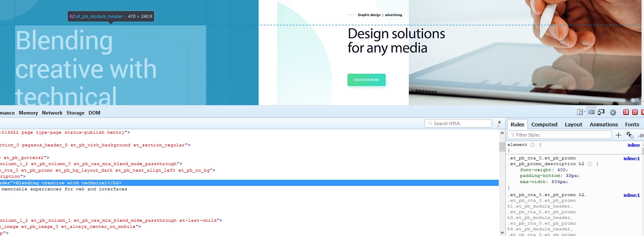This screenshot has width=644, height=236.
Task: Open the inline:1 source link for font-weight rule
Action: point(631,159)
